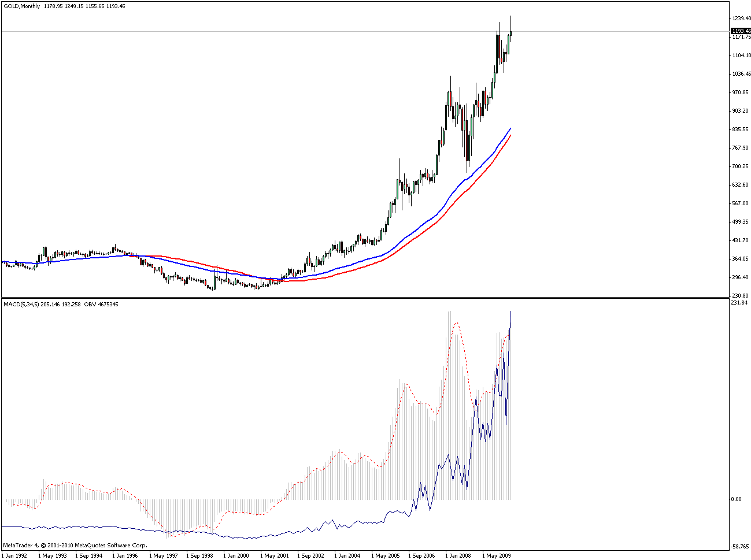The height and width of the screenshot is (560, 751).
Task: Click the 1036.45 price axis label
Action: pyautogui.click(x=741, y=74)
